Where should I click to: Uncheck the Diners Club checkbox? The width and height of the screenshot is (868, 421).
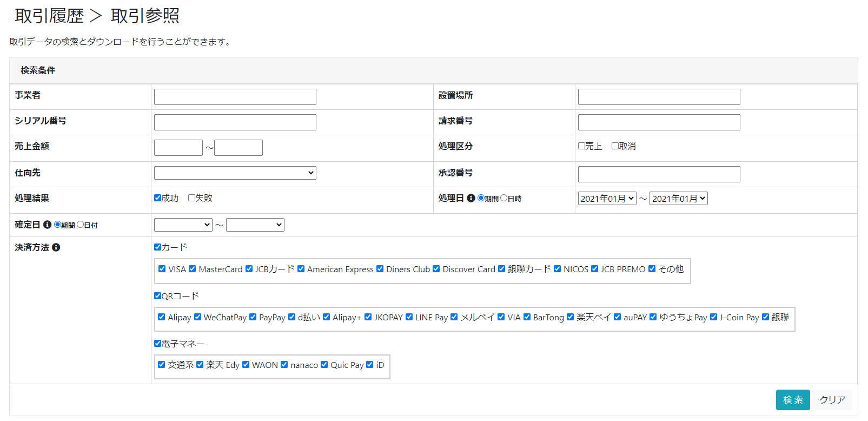(x=380, y=269)
